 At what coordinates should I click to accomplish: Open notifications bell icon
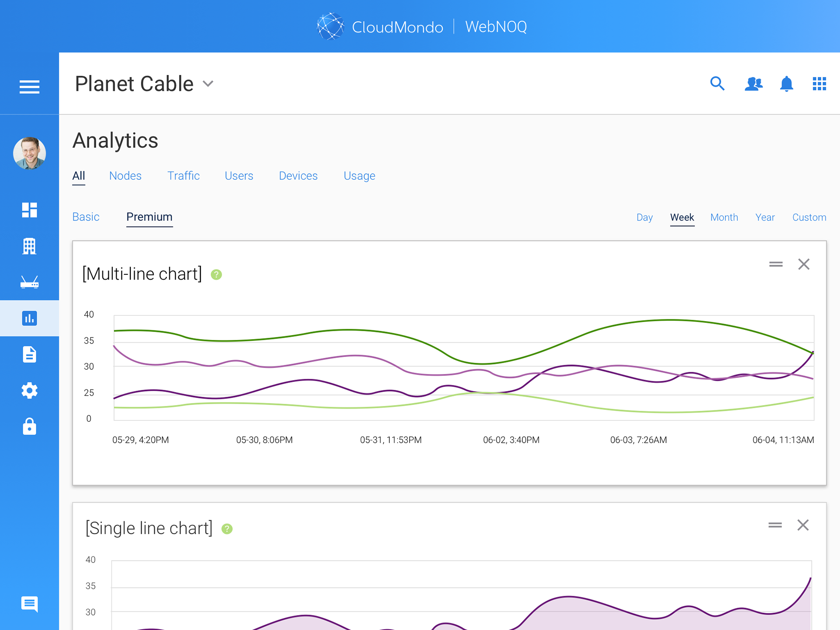(x=786, y=83)
